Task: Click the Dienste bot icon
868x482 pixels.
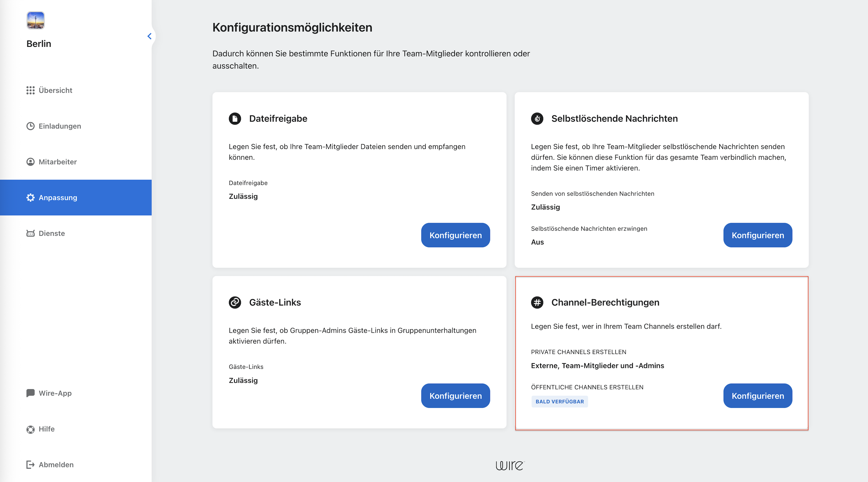Action: [x=30, y=233]
